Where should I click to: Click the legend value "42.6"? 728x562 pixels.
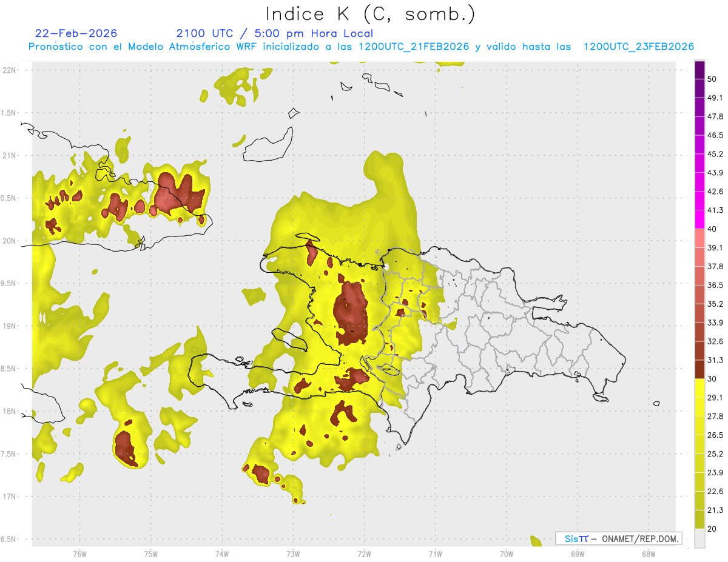pos(715,192)
